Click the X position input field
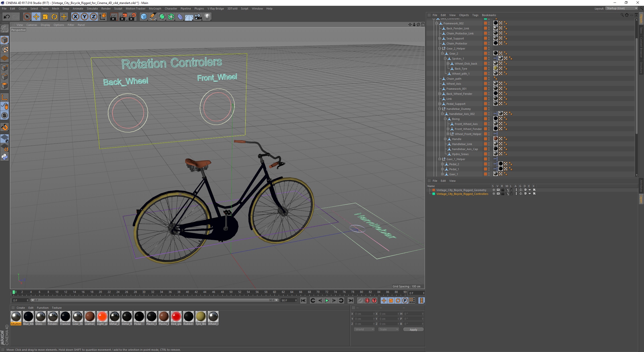Screen dimensions: 644x352 364,314
